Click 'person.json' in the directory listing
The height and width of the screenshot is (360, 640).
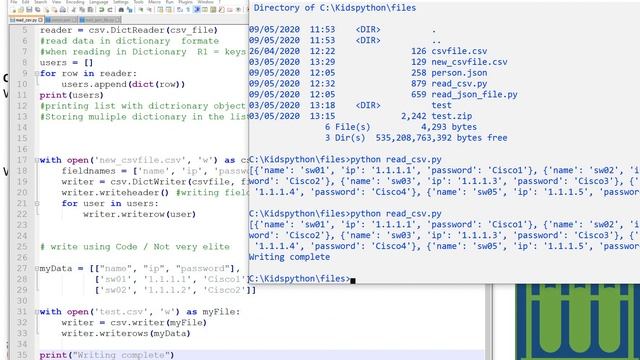pos(459,73)
